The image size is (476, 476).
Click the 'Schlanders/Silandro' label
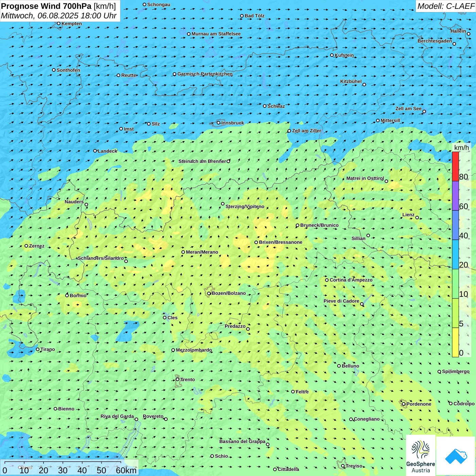(x=101, y=258)
